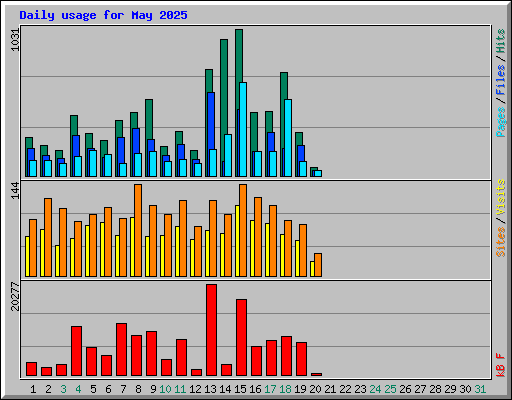The width and height of the screenshot is (512, 400).
Task: Select day 27 on the x-axis
Action: pos(420,389)
